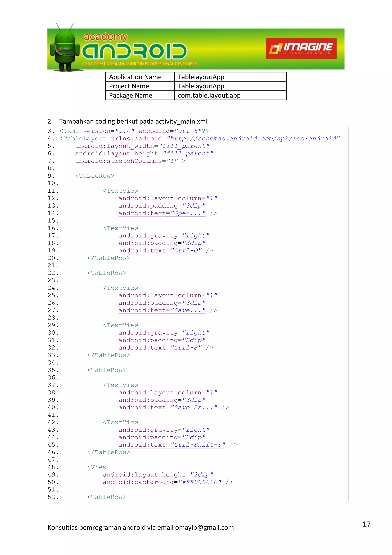Click the </TableRow> closing tag on line 20
The width and height of the screenshot is (392, 555).
[109, 258]
